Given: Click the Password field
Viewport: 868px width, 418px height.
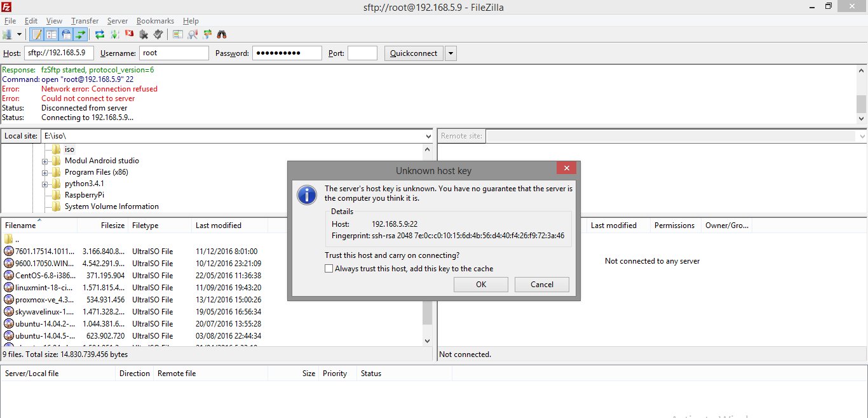Looking at the screenshot, I should pyautogui.click(x=287, y=53).
